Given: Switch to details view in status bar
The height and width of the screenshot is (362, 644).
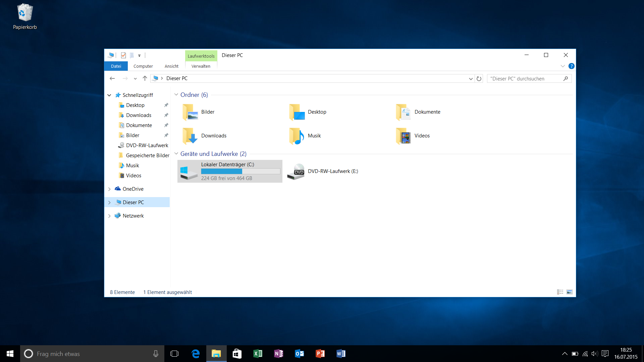Looking at the screenshot, I should [560, 292].
